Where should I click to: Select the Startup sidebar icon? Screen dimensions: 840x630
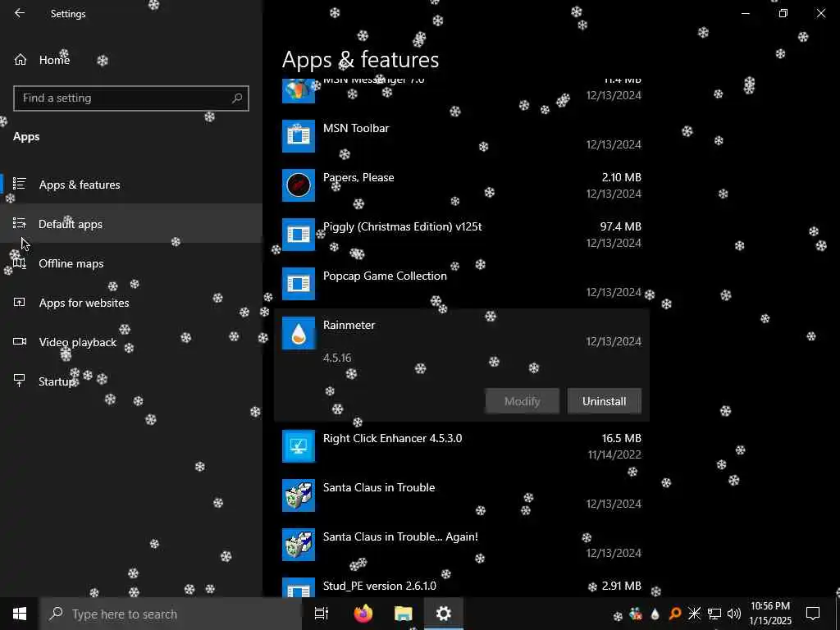(20, 381)
